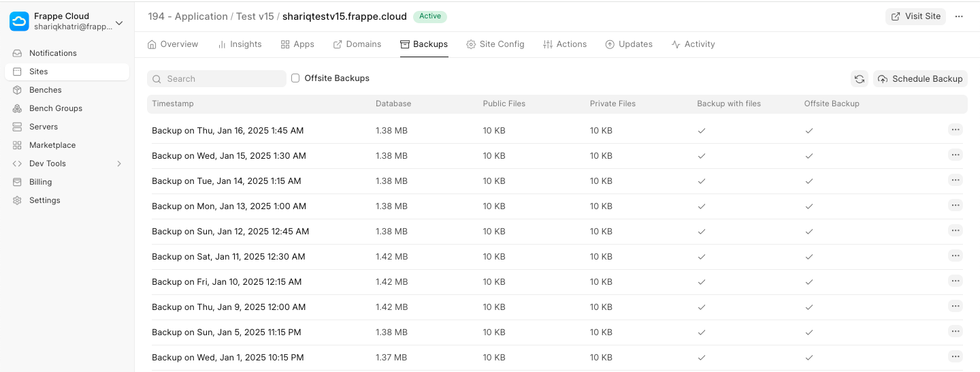Go to Benches in the sidebar

45,90
